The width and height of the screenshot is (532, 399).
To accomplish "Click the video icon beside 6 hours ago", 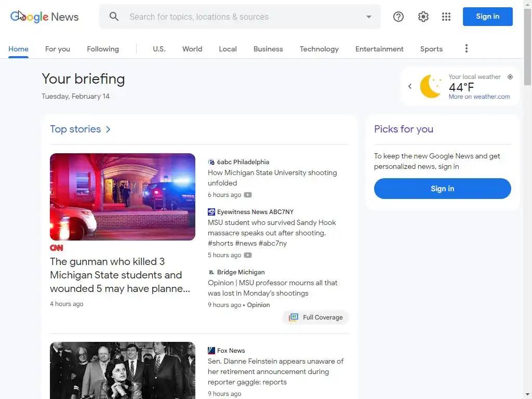I will pos(248,195).
